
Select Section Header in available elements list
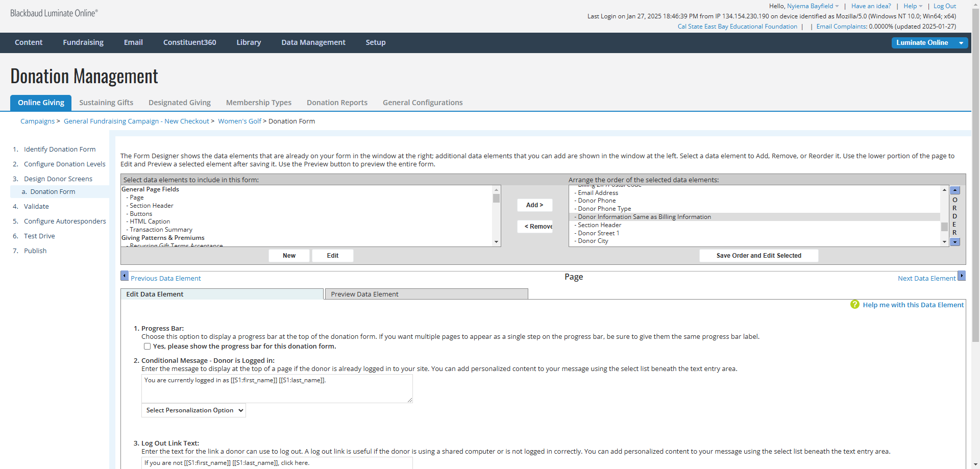(307, 206)
